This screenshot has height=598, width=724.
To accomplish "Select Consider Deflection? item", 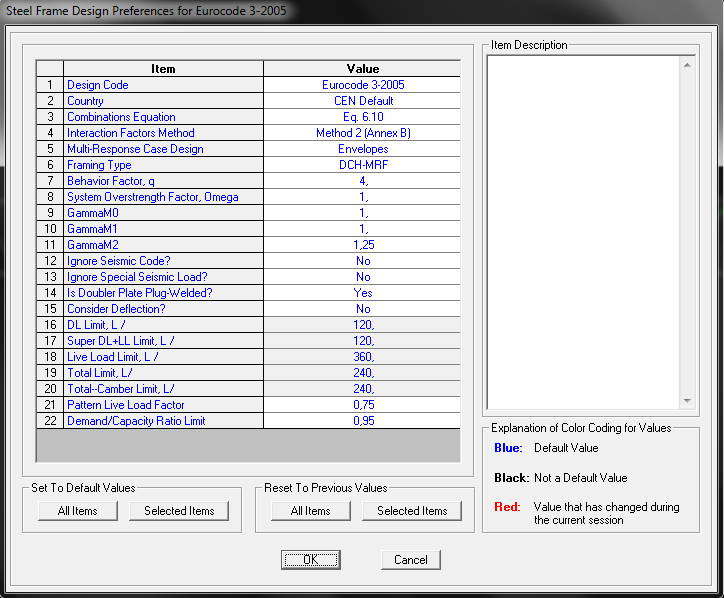I will 163,309.
